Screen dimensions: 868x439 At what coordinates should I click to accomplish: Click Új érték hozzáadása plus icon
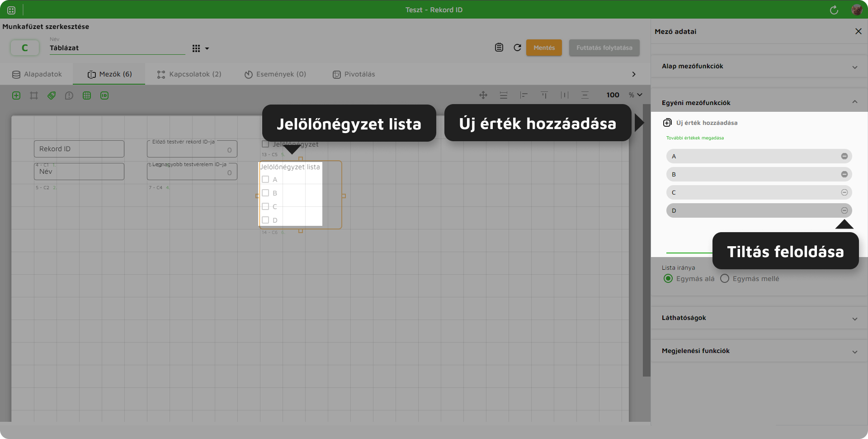(x=667, y=123)
